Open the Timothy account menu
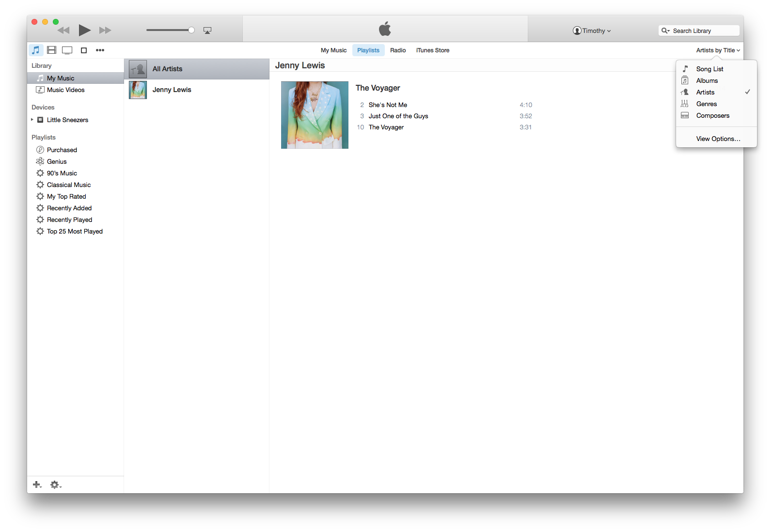 (592, 31)
